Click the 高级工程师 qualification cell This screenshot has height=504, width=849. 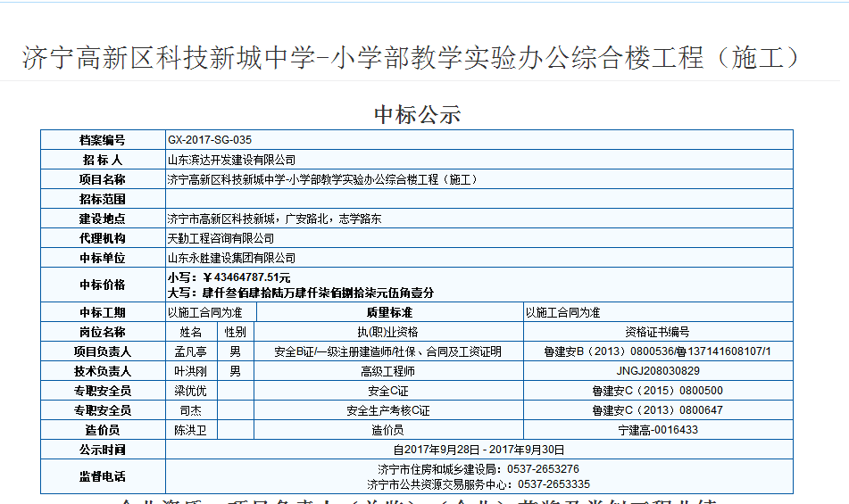pos(387,371)
